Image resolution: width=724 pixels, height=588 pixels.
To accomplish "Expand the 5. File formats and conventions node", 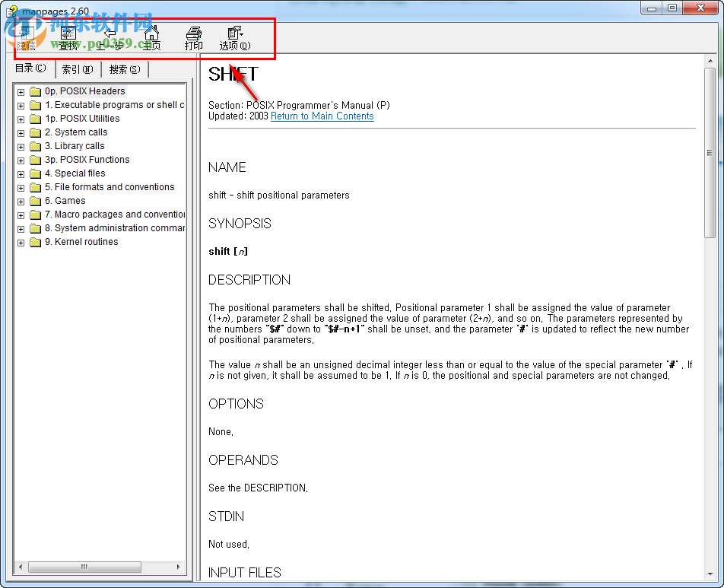I will pos(21,188).
